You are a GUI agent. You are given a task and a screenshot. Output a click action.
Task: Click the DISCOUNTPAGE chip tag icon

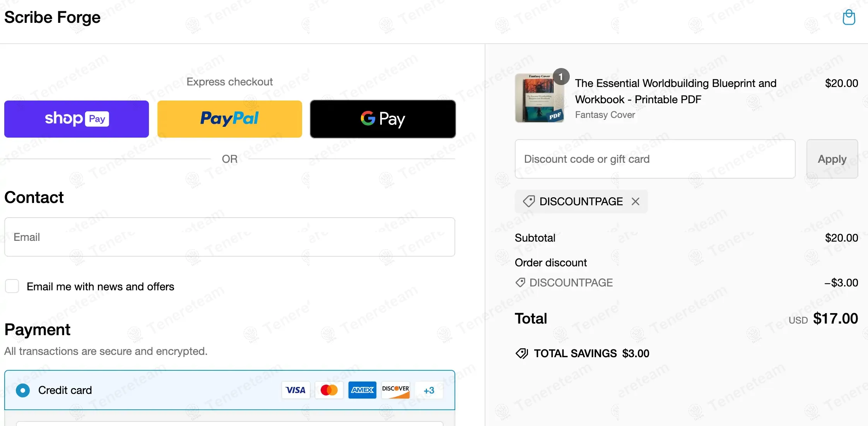tap(529, 201)
